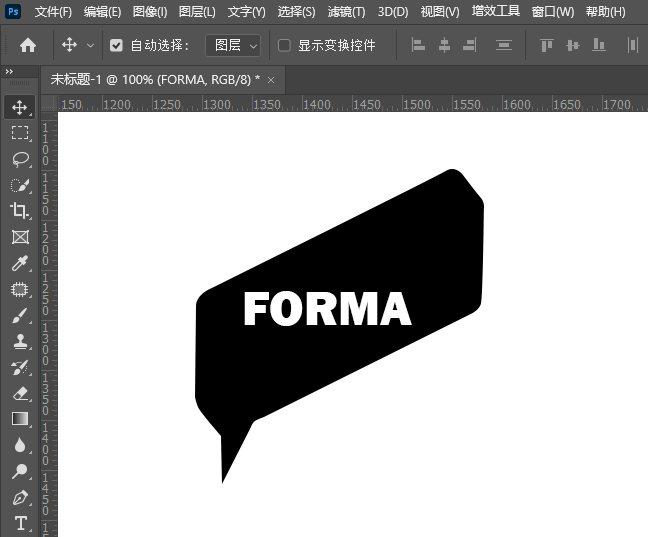Expand the collapsed toolbar double-arrow
The width and height of the screenshot is (648, 537).
[9, 72]
